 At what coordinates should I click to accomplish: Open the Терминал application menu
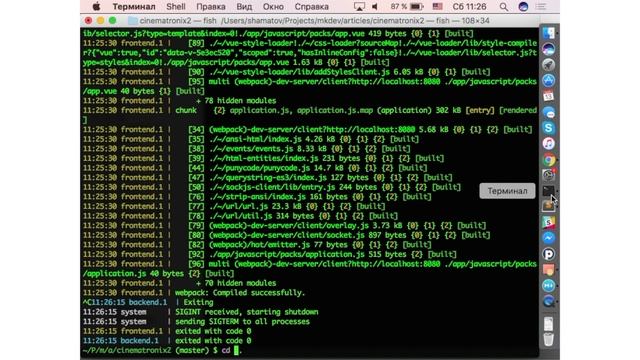click(134, 7)
